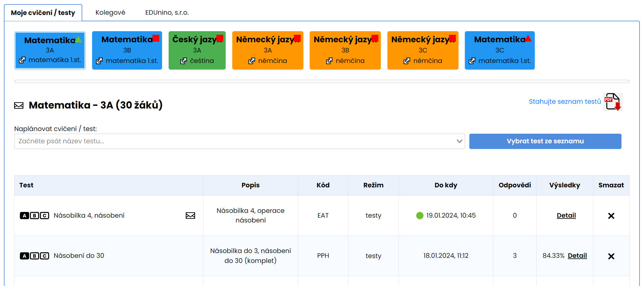Click the Odpovědi column header
Image resolution: width=644 pixels, height=286 pixels.
[515, 185]
